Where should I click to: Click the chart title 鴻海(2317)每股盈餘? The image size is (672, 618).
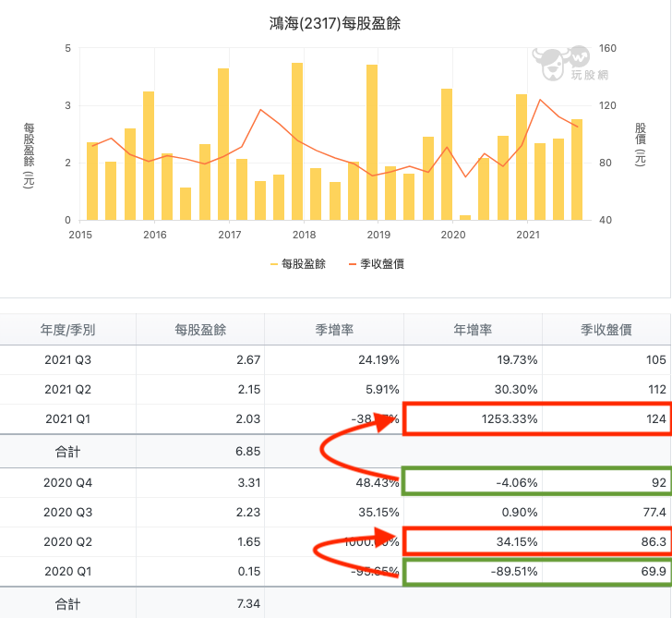(x=335, y=23)
